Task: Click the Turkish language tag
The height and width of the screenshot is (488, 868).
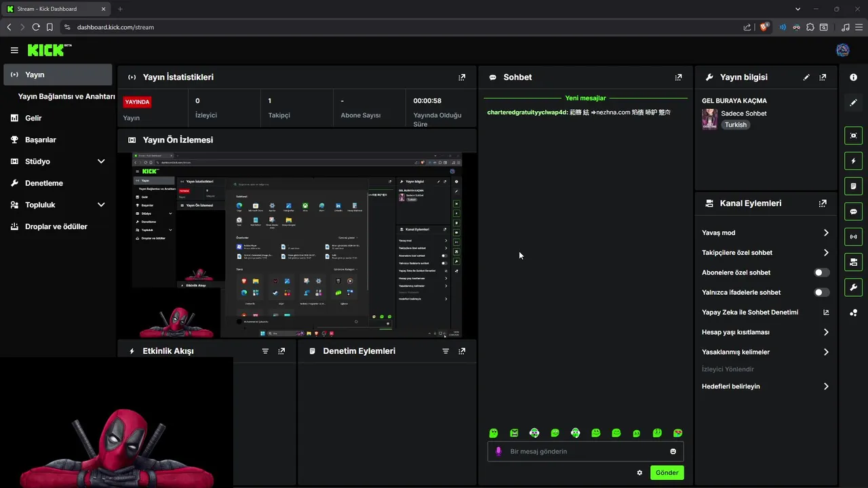Action: click(735, 125)
